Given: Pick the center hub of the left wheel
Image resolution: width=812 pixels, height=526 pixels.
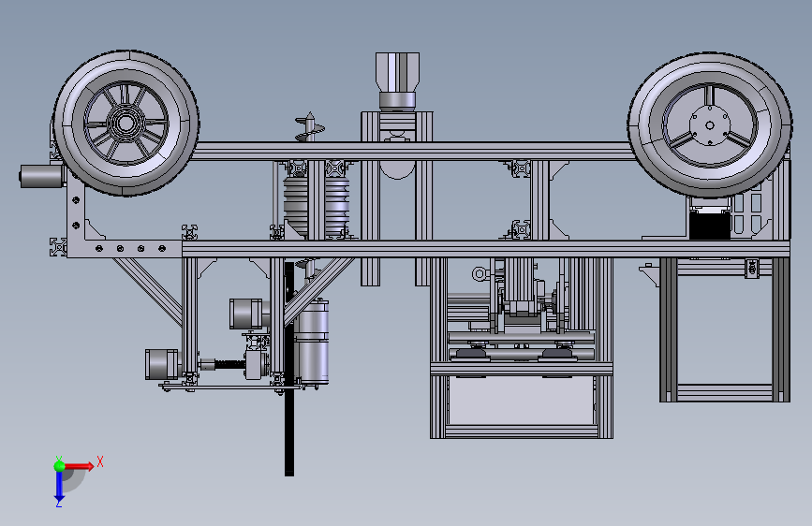Looking at the screenshot, I should (125, 124).
